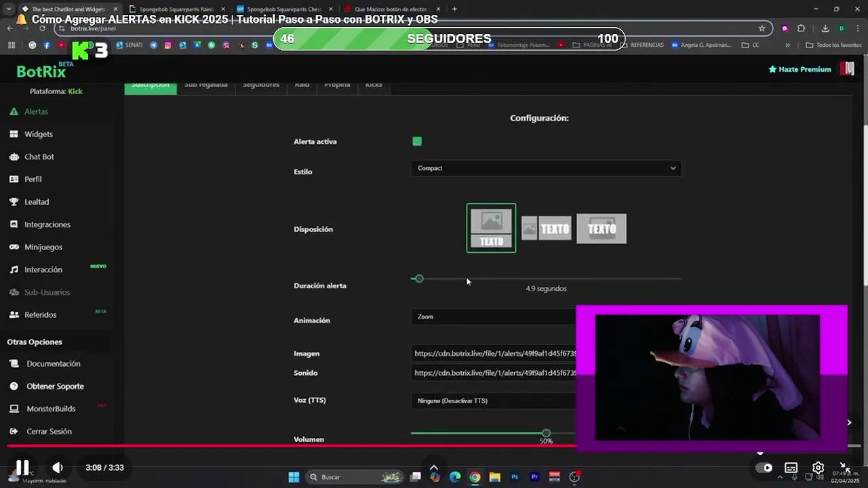
Task: Toggle the video autoplay switch
Action: click(764, 468)
